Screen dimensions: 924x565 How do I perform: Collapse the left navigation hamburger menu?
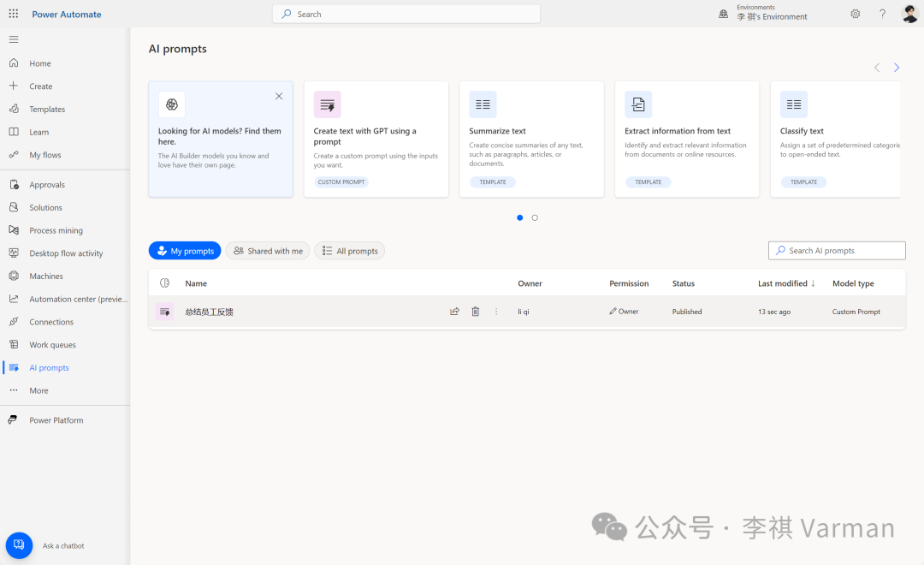[14, 39]
